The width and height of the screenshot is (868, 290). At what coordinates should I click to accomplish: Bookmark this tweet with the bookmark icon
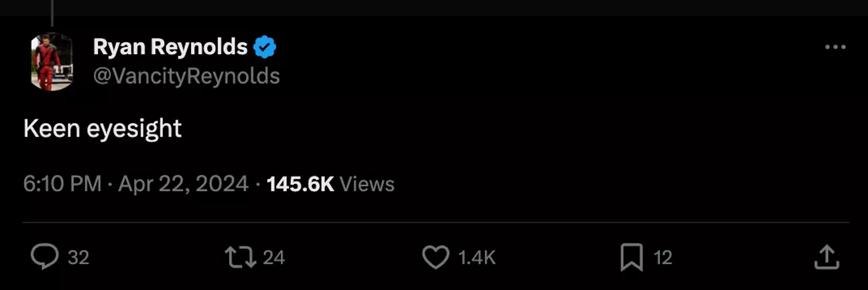tap(631, 257)
